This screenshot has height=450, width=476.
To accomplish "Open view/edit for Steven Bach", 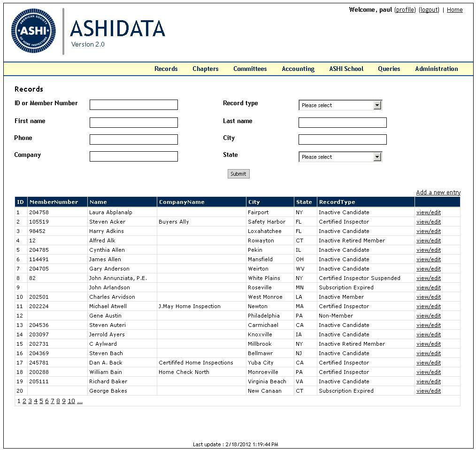I will tap(428, 354).
